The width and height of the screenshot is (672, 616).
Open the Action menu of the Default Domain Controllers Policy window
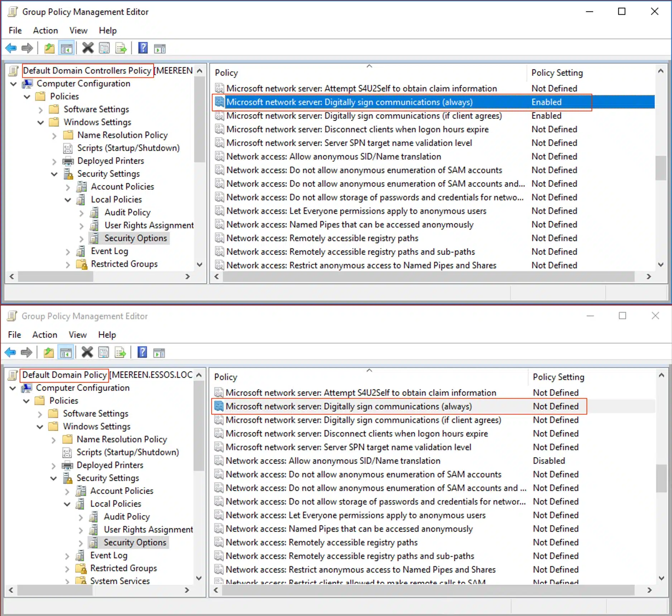point(45,30)
